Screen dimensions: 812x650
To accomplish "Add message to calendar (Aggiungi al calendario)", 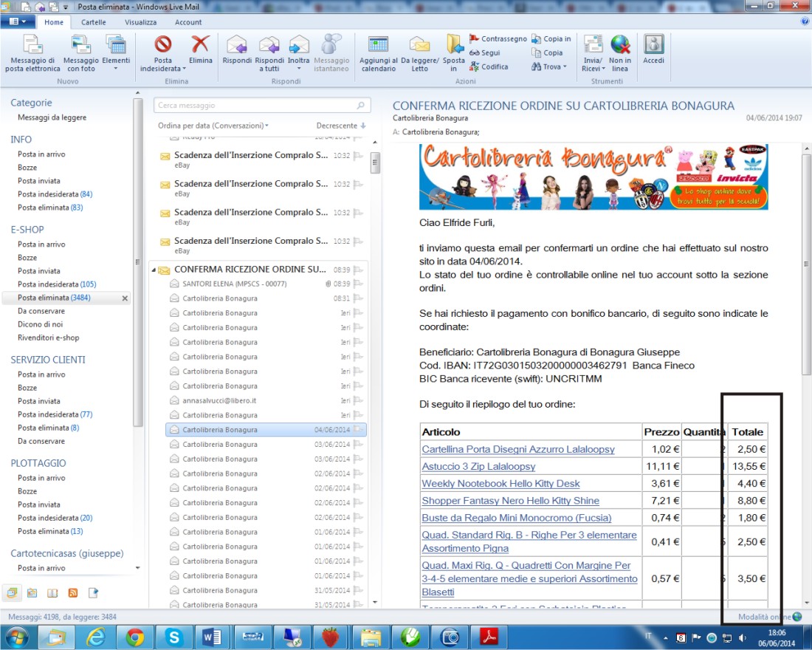I will [379, 53].
